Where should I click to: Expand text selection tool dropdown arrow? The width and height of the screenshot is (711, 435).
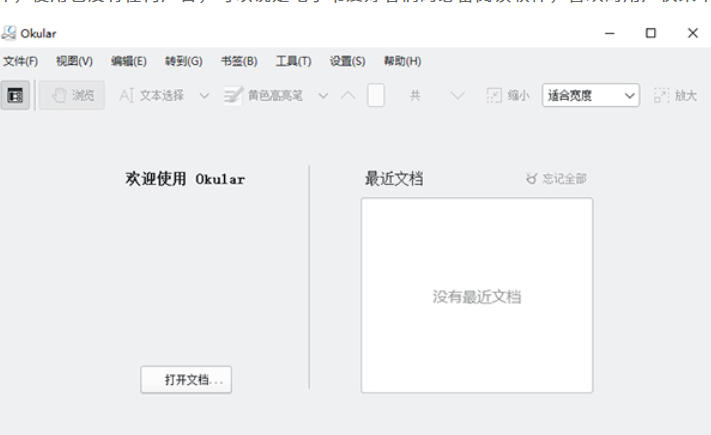(x=205, y=96)
